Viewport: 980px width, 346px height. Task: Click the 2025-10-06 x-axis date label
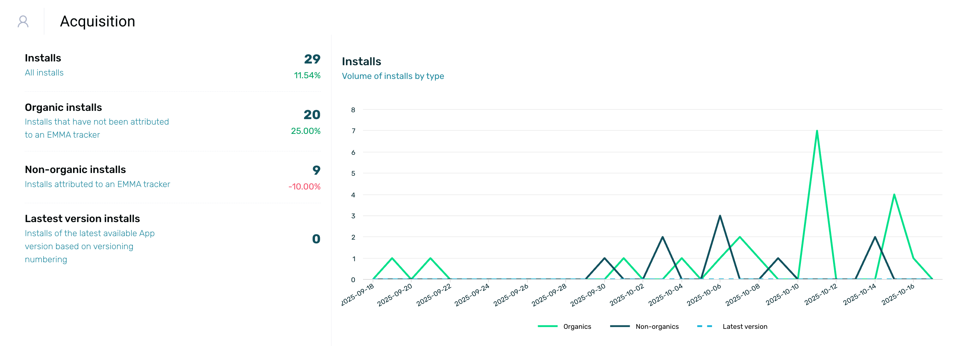coord(704,295)
